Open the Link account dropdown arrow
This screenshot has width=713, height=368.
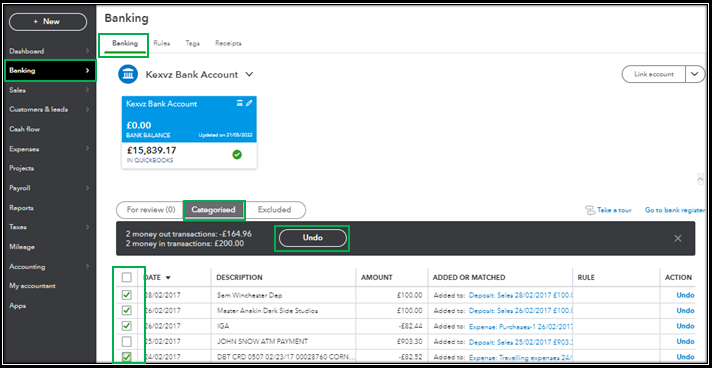[x=695, y=74]
